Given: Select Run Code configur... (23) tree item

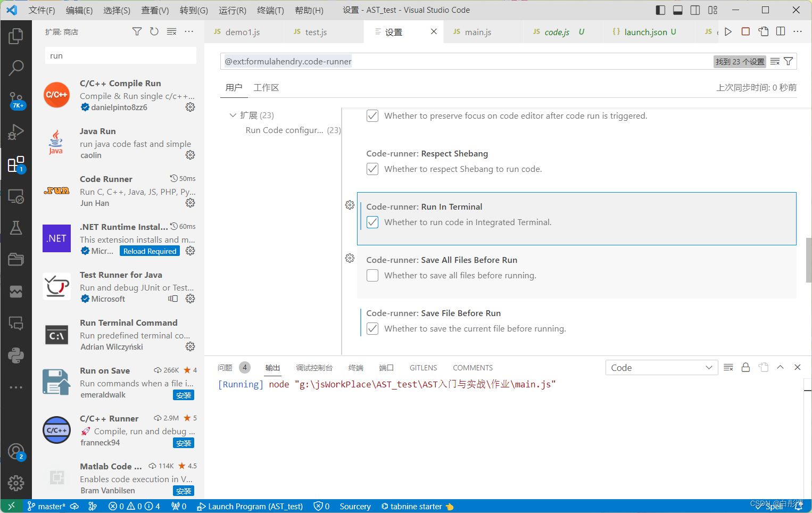Looking at the screenshot, I should 293,130.
